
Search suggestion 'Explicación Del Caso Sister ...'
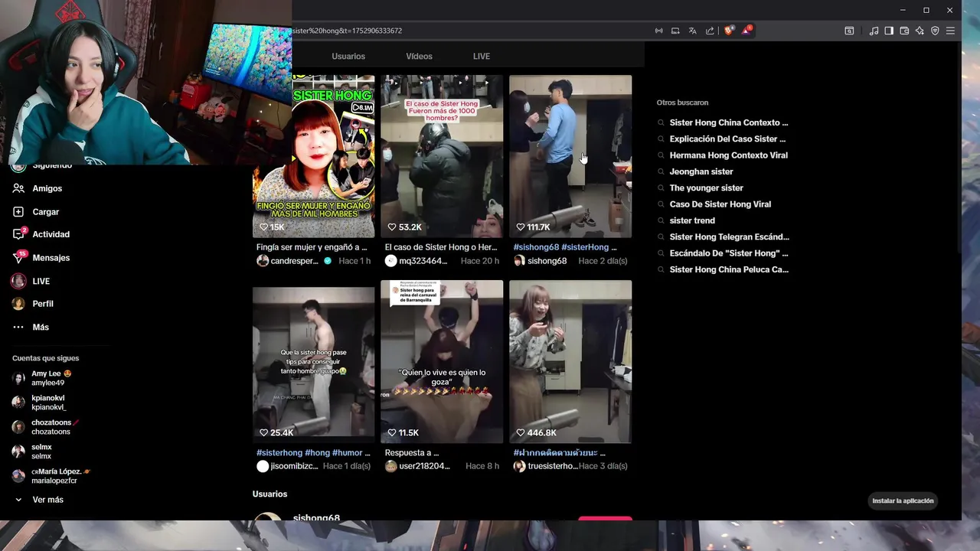coord(727,139)
